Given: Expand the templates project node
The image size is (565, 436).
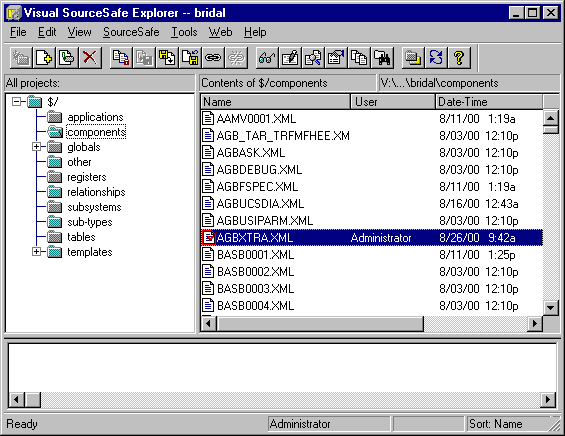Looking at the screenshot, I should pyautogui.click(x=36, y=252).
